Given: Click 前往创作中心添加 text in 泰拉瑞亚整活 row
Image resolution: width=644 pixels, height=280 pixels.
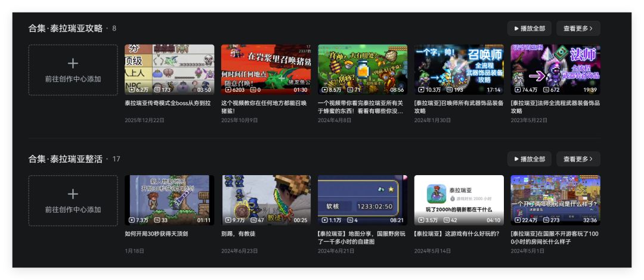Looking at the screenshot, I should pyautogui.click(x=73, y=209).
